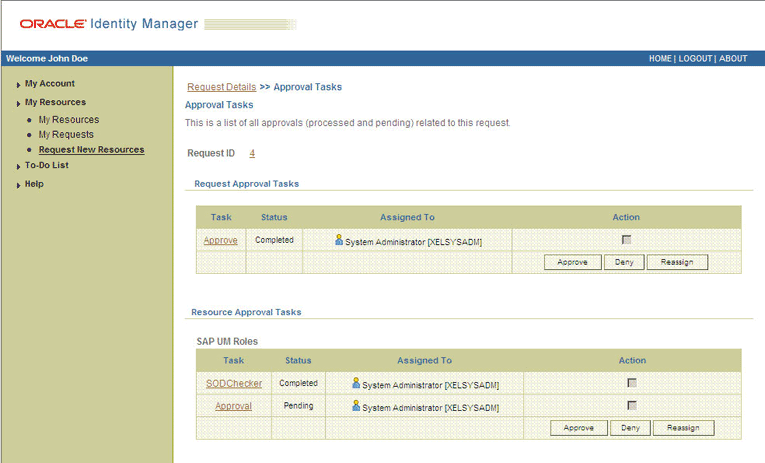765x463 pixels.
Task: Click Task header in the SAP UM Roles table
Action: pos(233,361)
